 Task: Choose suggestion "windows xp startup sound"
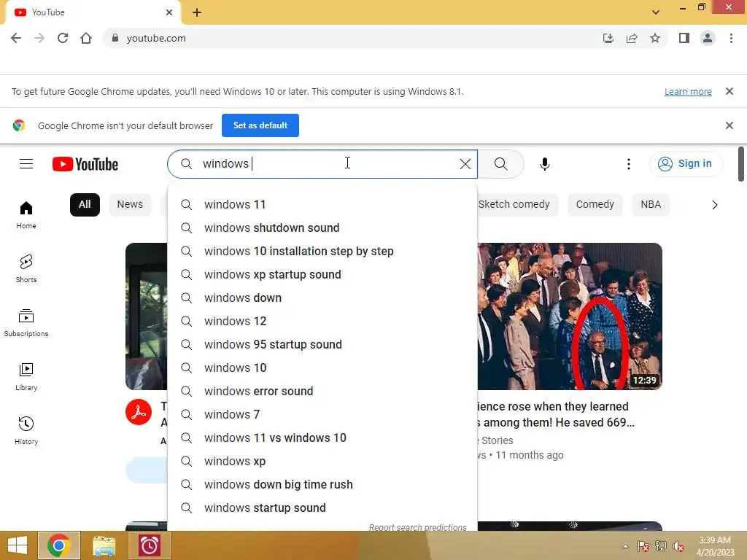pos(322,274)
